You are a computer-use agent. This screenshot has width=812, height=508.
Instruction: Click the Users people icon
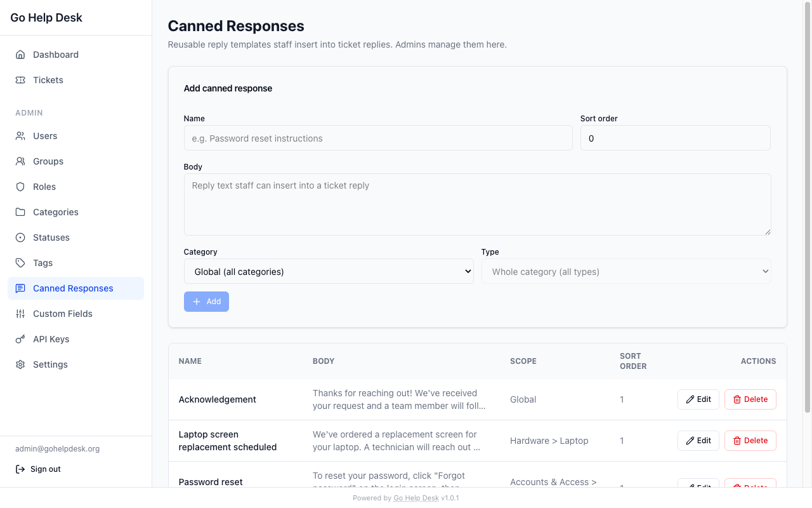(x=20, y=136)
